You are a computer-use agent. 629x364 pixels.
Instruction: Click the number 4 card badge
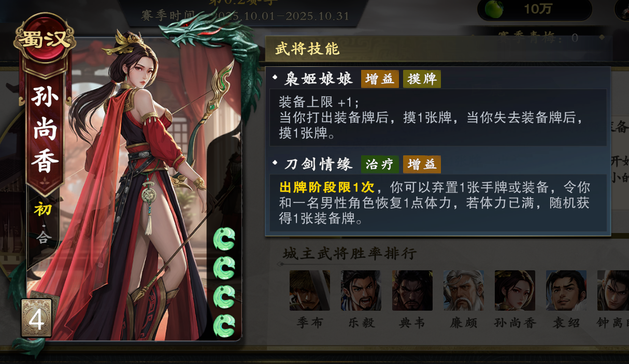pos(36,319)
